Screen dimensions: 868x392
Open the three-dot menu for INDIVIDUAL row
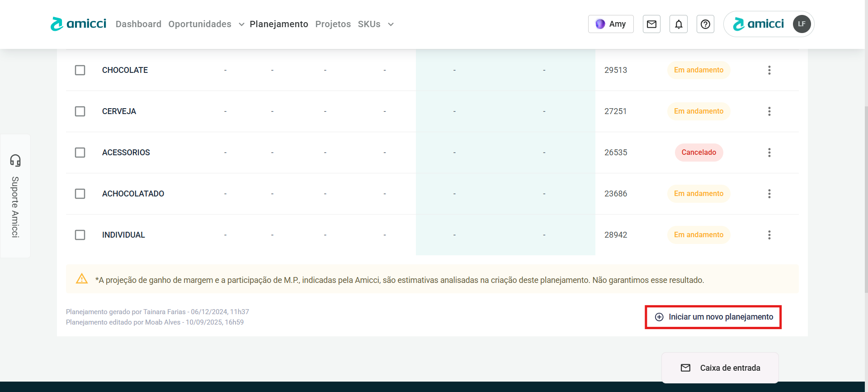(x=769, y=235)
